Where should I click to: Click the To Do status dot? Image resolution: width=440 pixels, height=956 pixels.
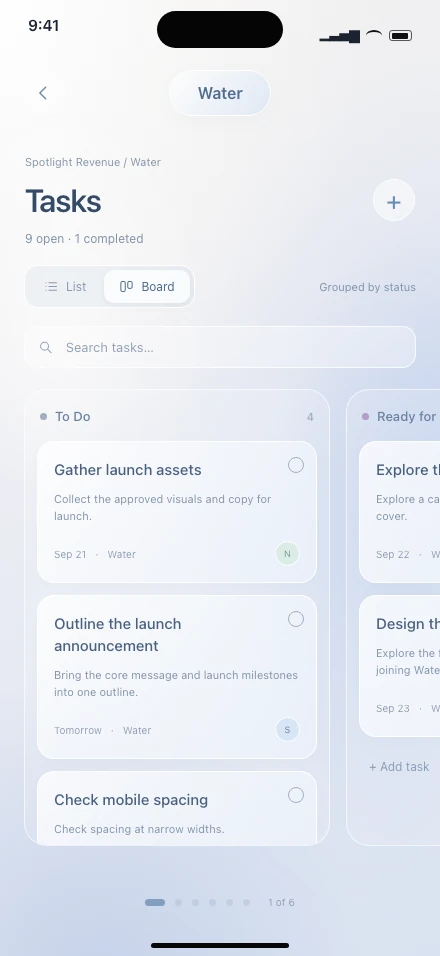[x=43, y=416]
